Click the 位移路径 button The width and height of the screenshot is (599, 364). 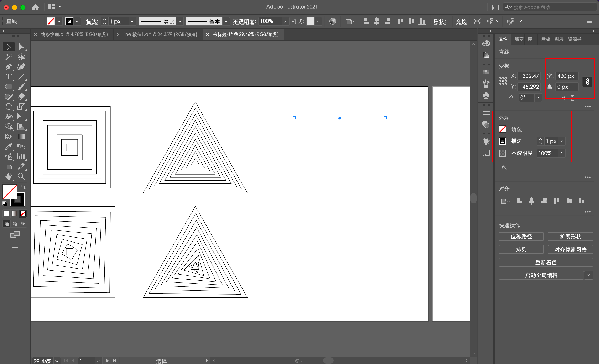pyautogui.click(x=521, y=236)
